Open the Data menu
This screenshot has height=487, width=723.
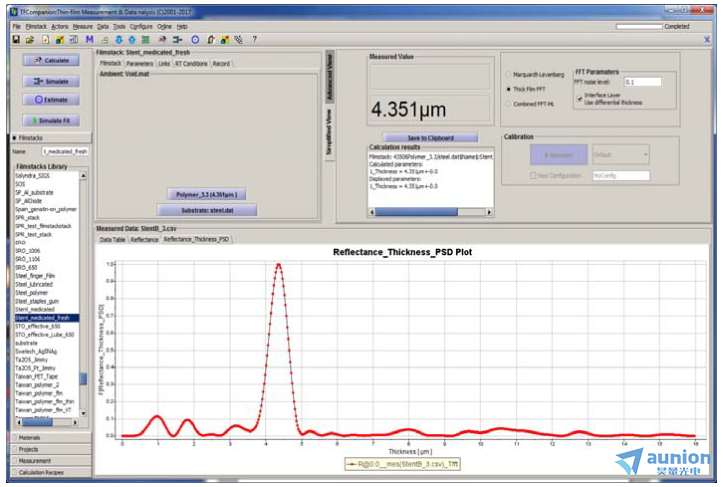[103, 26]
